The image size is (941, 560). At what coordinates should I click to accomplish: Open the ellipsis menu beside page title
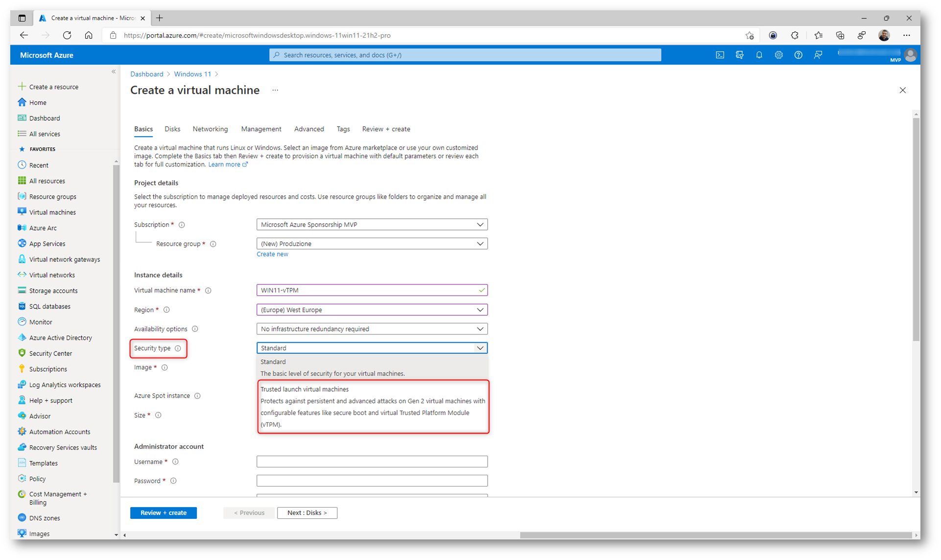point(275,90)
